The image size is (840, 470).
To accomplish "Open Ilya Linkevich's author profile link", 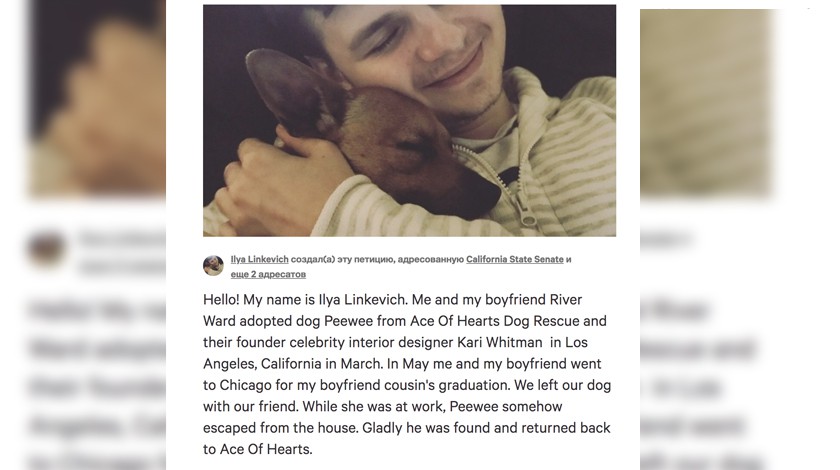I will click(x=259, y=259).
